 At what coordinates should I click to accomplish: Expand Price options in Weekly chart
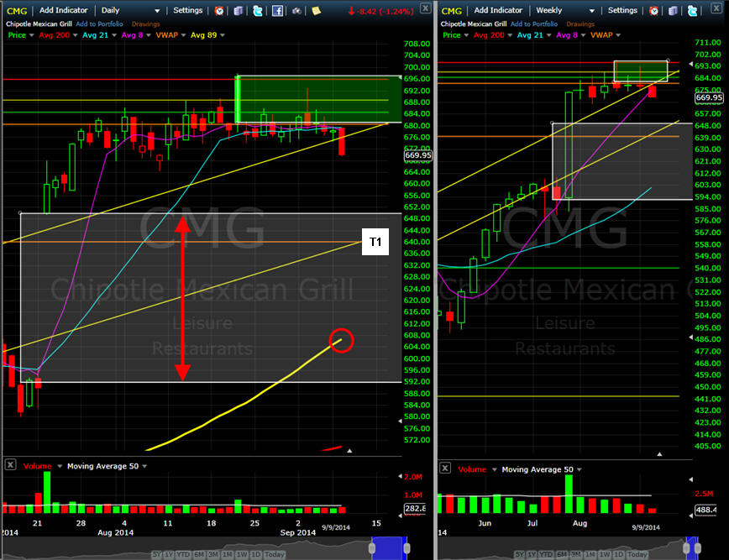click(466, 35)
